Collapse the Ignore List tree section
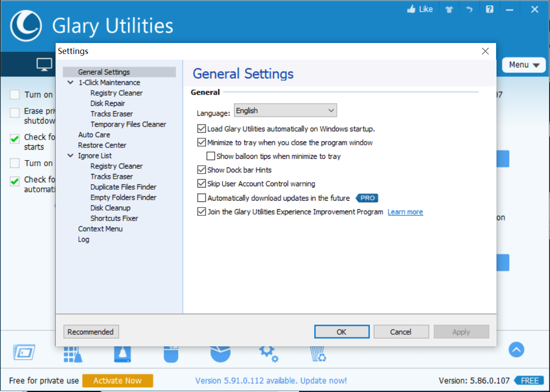 point(70,155)
